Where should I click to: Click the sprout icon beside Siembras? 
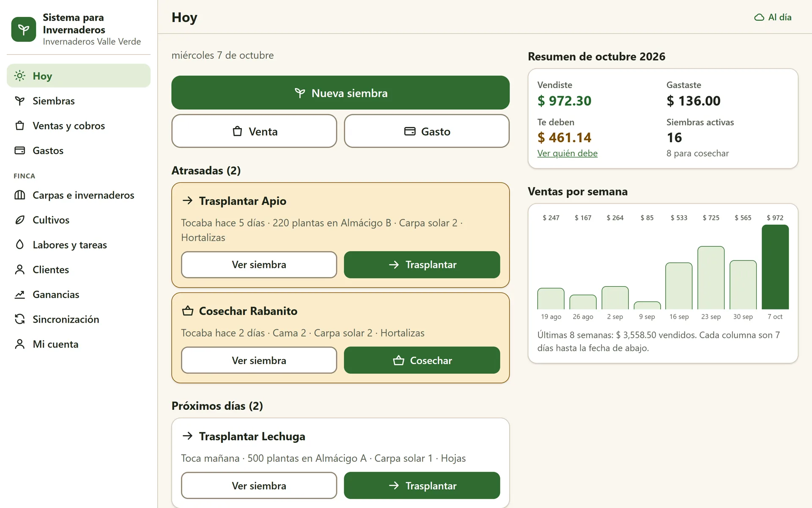tap(19, 101)
